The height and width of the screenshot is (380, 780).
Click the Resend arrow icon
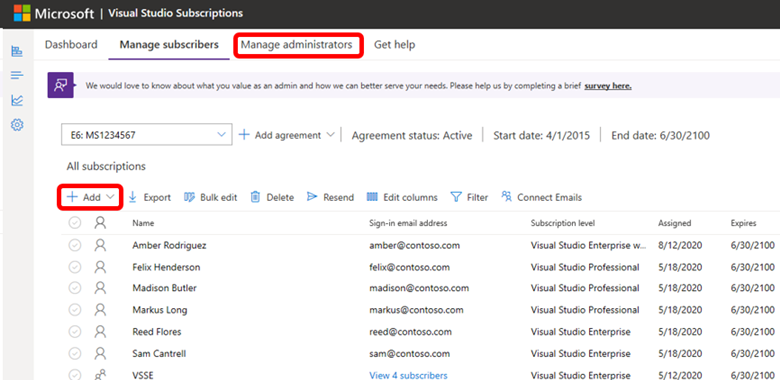pos(312,197)
